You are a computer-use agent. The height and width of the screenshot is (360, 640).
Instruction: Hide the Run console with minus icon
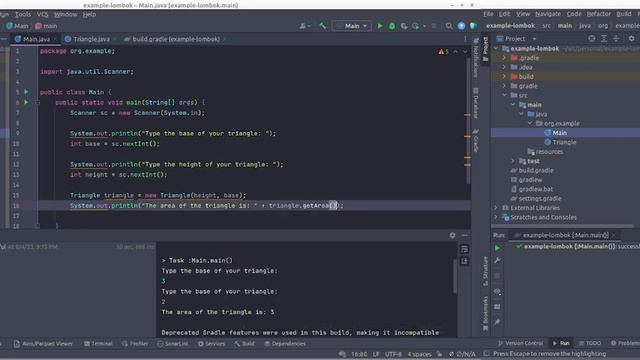[464, 235]
